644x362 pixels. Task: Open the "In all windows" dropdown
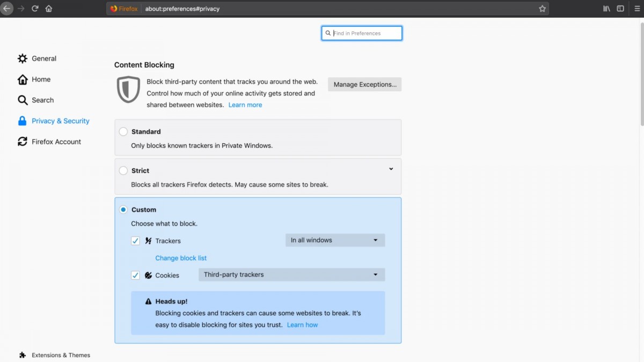pyautogui.click(x=335, y=240)
